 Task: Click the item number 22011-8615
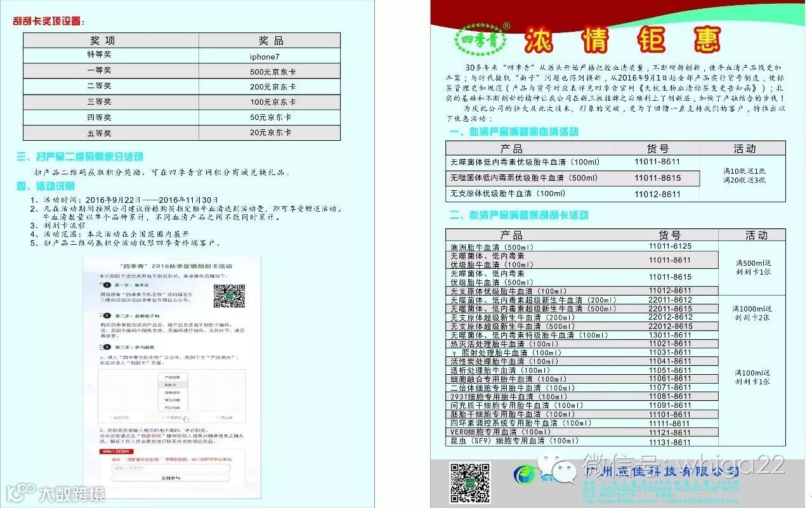(670, 309)
